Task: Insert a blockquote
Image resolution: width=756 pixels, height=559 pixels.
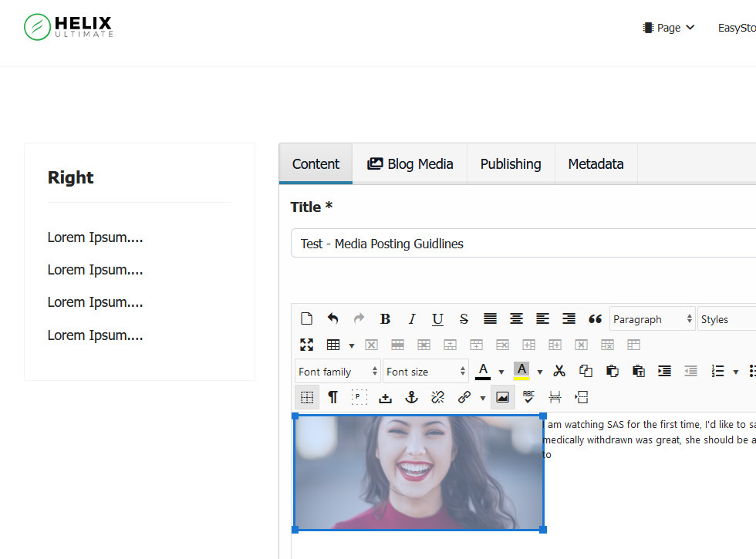Action: tap(595, 319)
